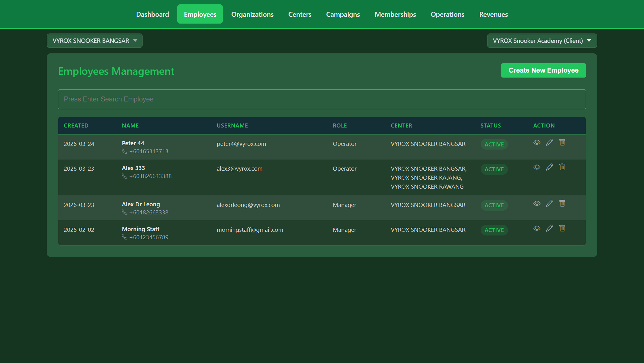Viewport: 644px width, 363px height.
Task: Open the Operations tab
Action: pos(448,14)
